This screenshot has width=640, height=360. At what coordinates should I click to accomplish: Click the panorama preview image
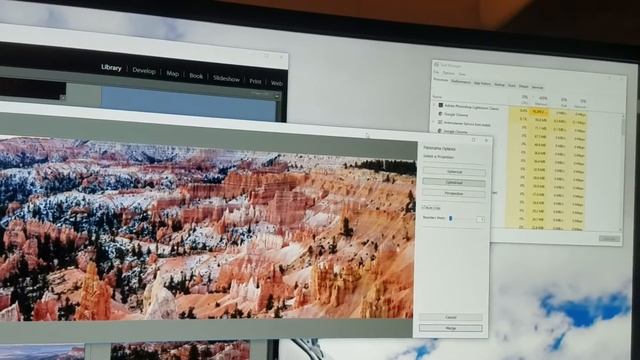tap(207, 229)
